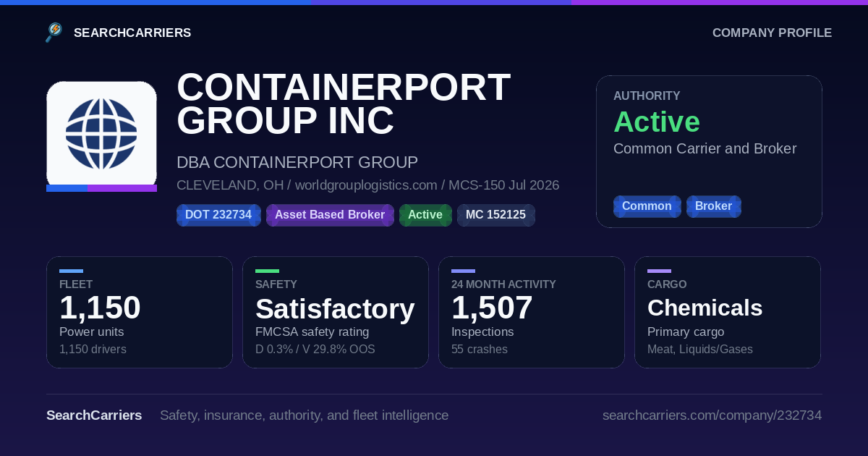This screenshot has width=868, height=456.
Task: Click the CARGO card heading
Action: [x=667, y=284]
